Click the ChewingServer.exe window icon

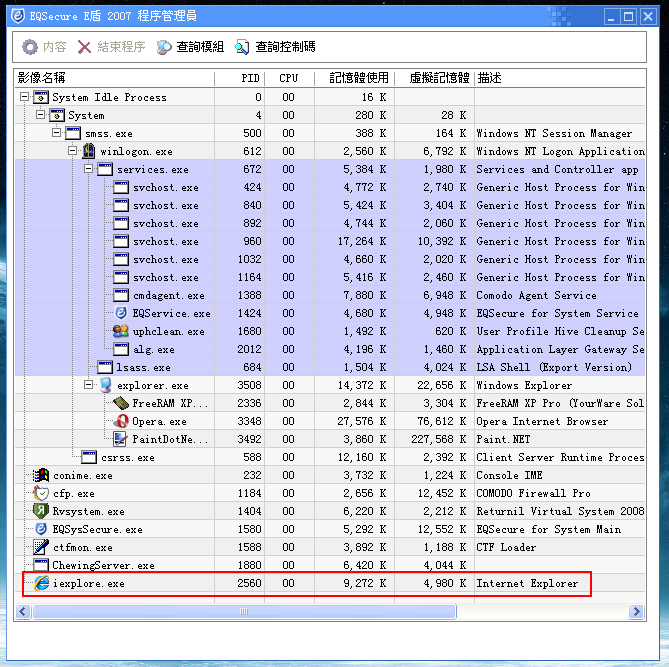pos(41,565)
